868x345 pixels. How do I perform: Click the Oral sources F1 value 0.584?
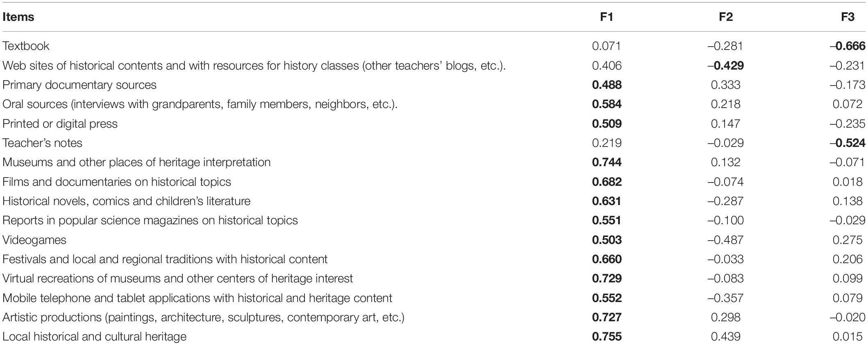pyautogui.click(x=607, y=104)
